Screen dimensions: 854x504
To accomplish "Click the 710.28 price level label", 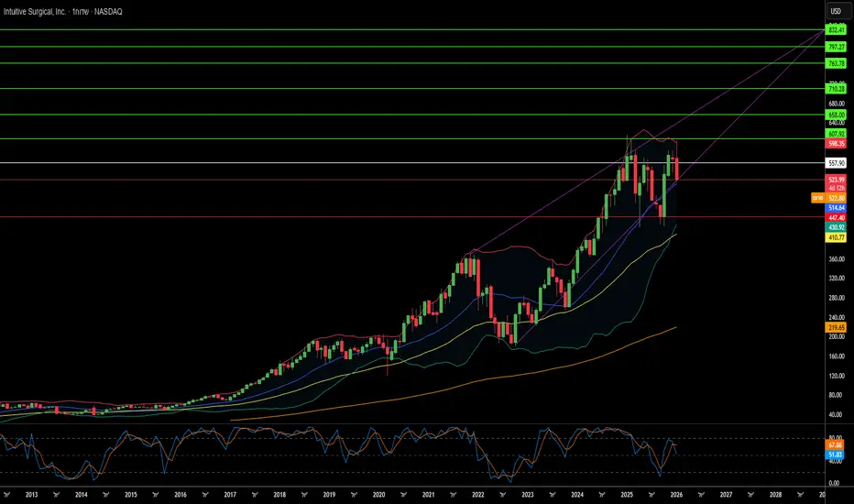I will (x=835, y=89).
